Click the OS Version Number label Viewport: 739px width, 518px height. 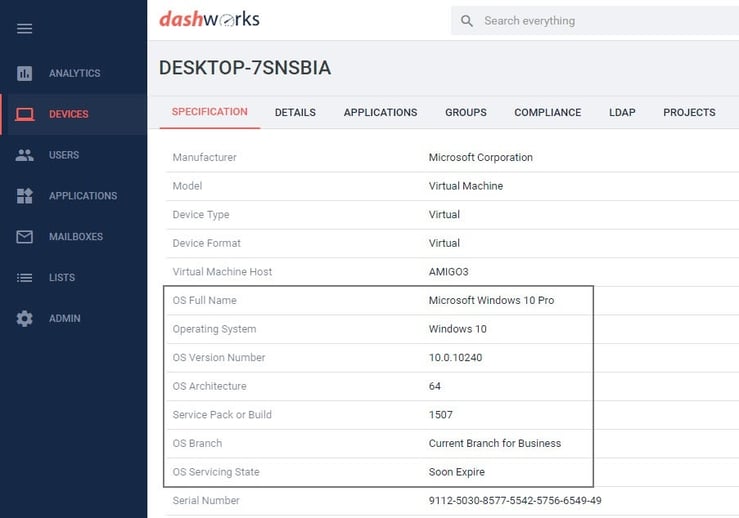pos(219,358)
